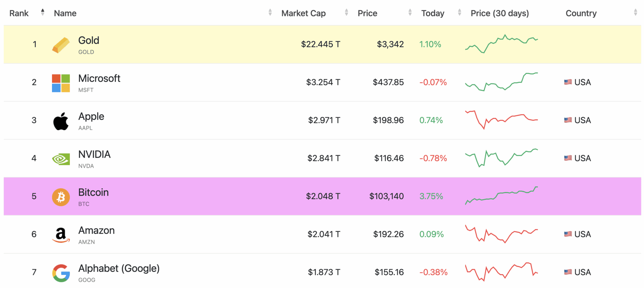
Task: Click the $192.26 Amazon price
Action: point(388,234)
